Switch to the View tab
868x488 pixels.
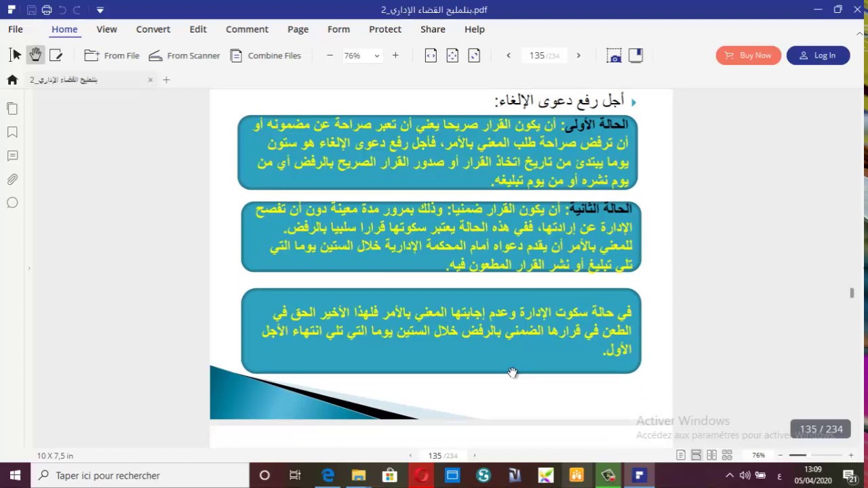[x=106, y=29]
